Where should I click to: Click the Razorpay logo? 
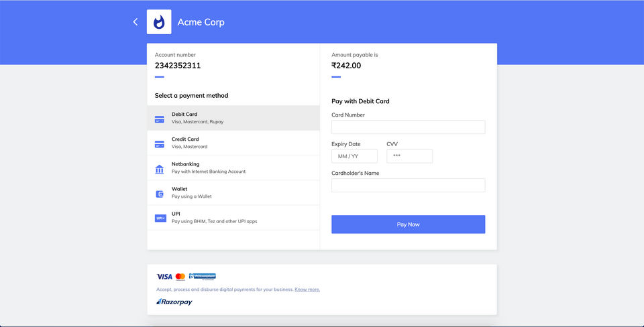click(174, 302)
